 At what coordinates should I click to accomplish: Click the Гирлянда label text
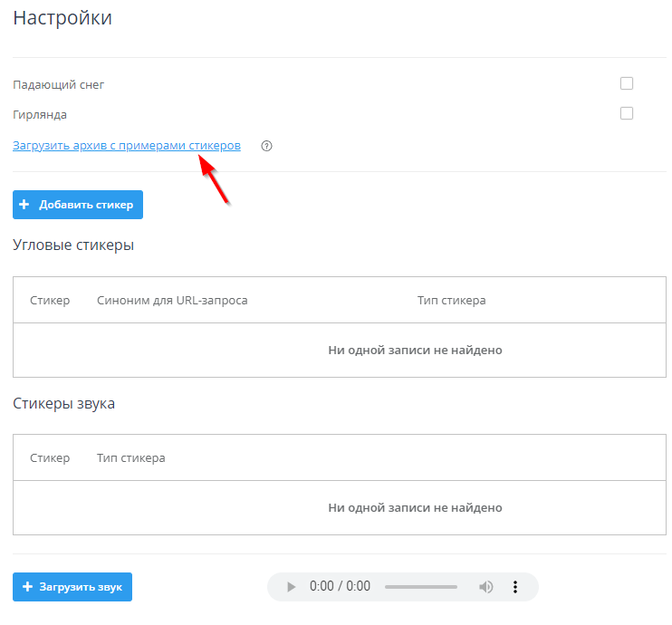pos(40,115)
